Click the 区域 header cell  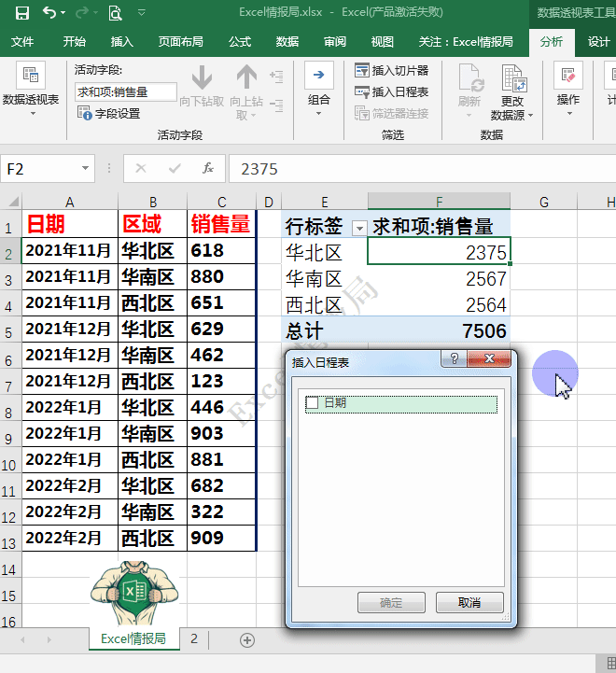click(x=152, y=224)
